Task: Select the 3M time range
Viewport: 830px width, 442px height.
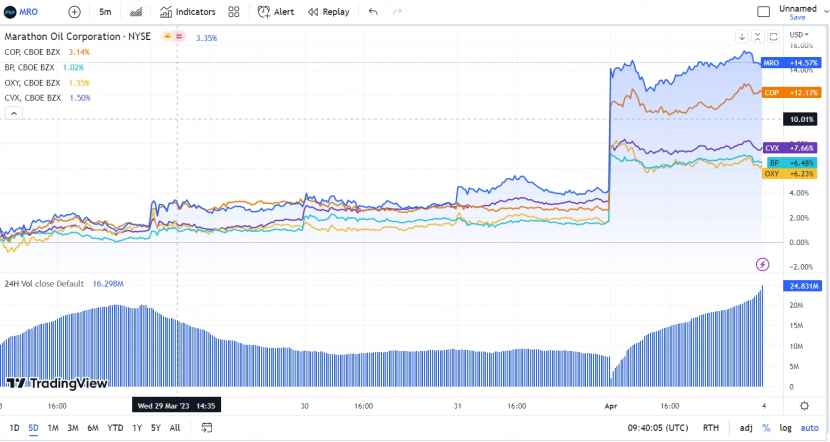Action: [73, 428]
